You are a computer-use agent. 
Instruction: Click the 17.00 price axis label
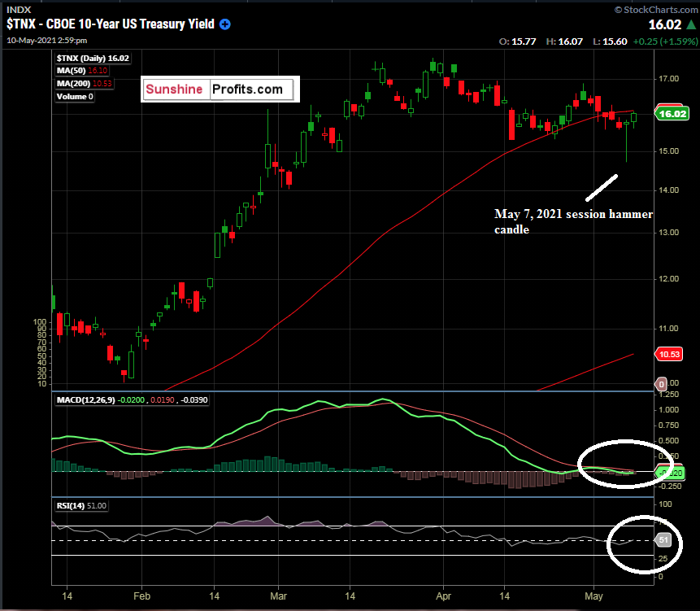669,79
